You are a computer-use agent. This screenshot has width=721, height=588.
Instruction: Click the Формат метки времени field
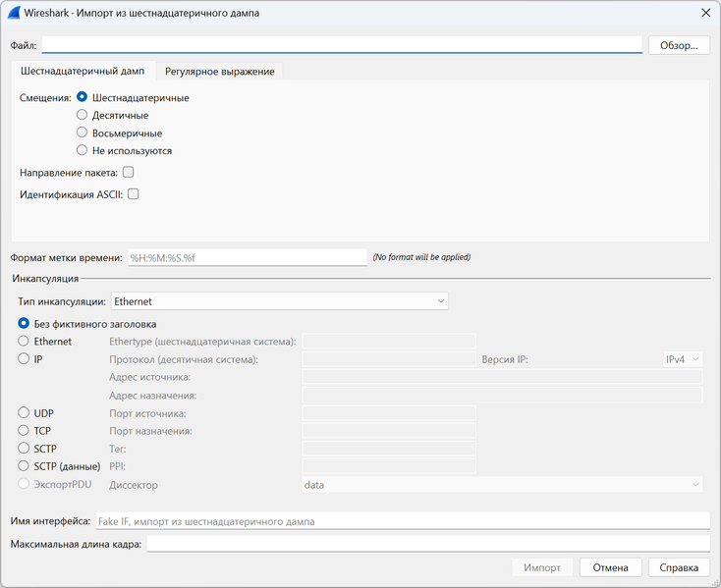248,257
